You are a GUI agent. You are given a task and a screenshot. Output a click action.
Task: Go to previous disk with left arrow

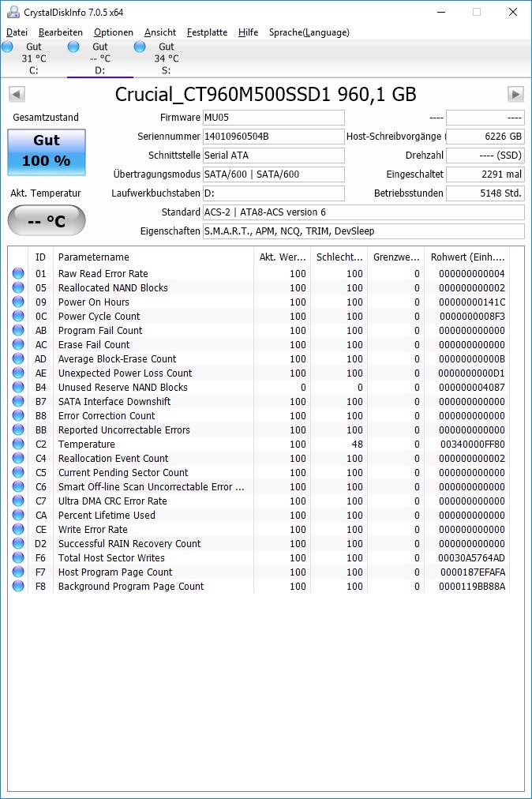pyautogui.click(x=17, y=94)
